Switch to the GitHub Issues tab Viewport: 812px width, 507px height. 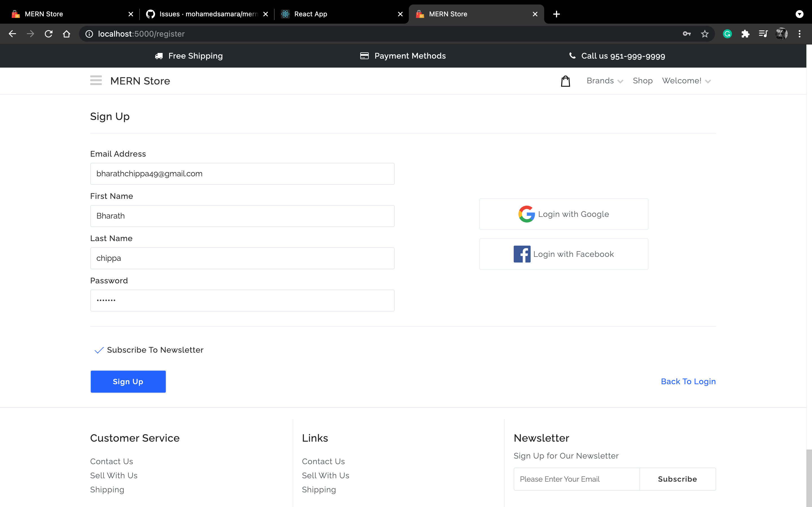[x=201, y=14]
